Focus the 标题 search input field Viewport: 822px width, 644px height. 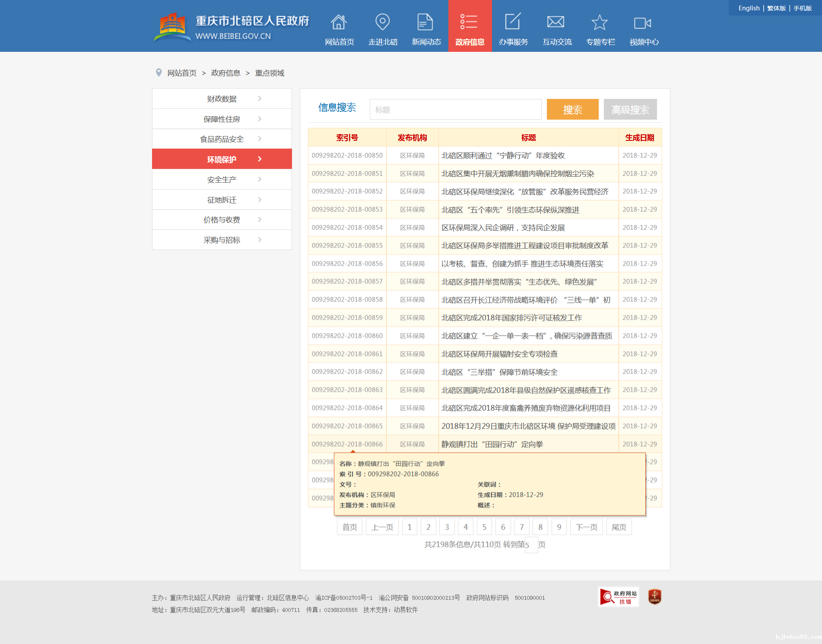click(455, 110)
